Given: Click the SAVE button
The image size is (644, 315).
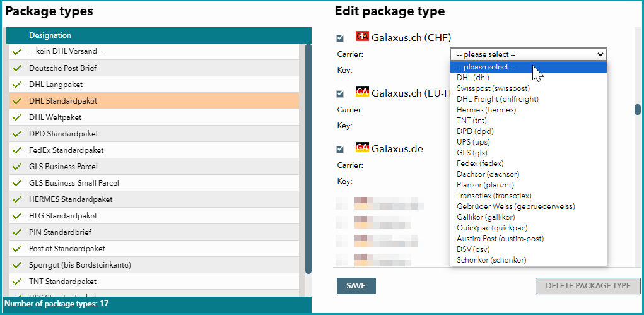Looking at the screenshot, I should pyautogui.click(x=356, y=286).
